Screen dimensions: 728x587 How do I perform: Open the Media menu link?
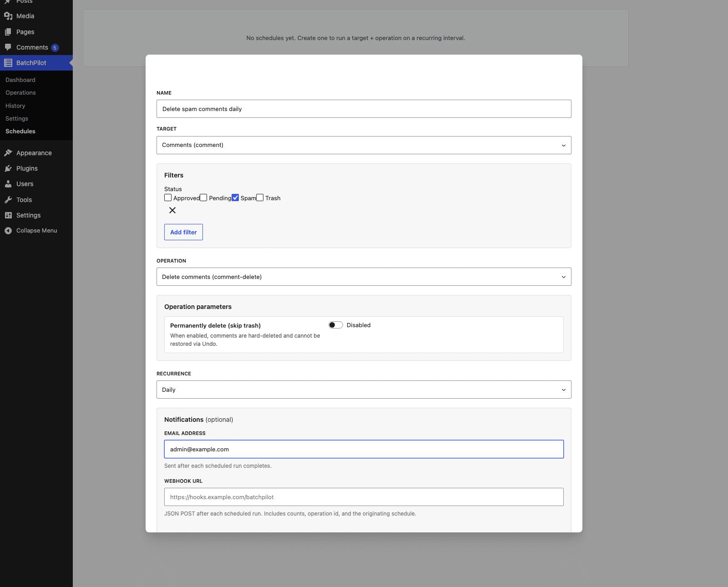pyautogui.click(x=25, y=16)
